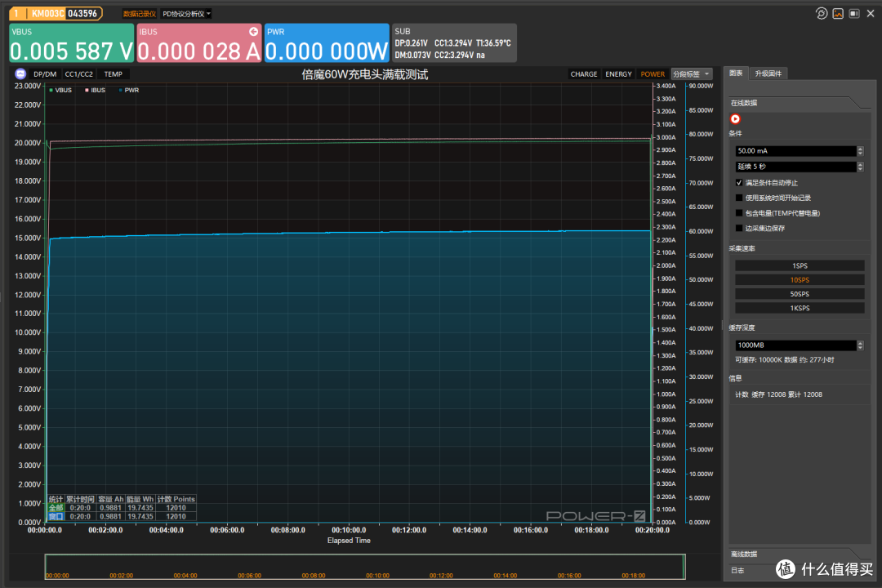The image size is (882, 588).
Task: Check the 包含电量(TEMP代替电量) option
Action: [x=739, y=212]
